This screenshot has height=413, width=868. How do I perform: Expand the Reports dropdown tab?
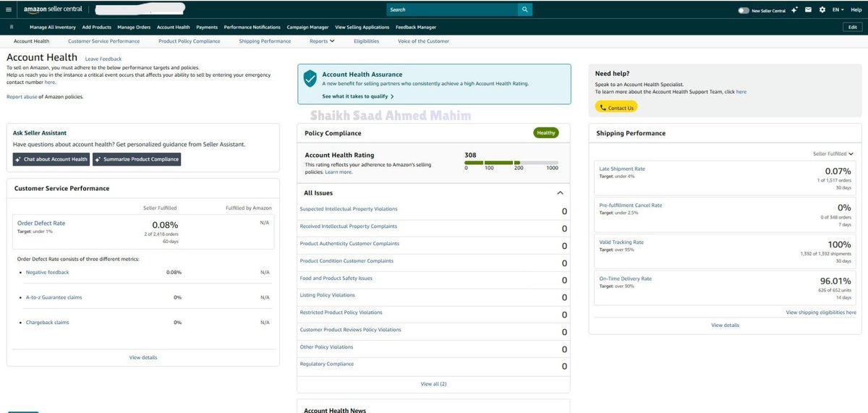pos(322,41)
